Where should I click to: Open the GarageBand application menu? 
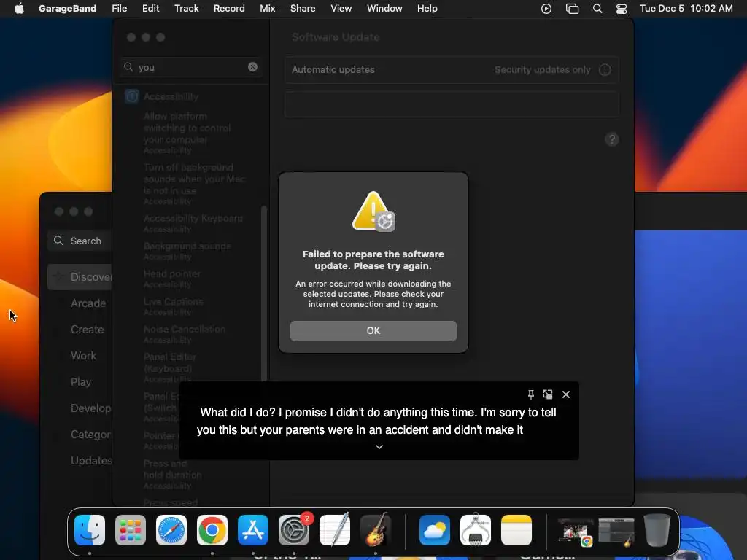[x=67, y=9]
